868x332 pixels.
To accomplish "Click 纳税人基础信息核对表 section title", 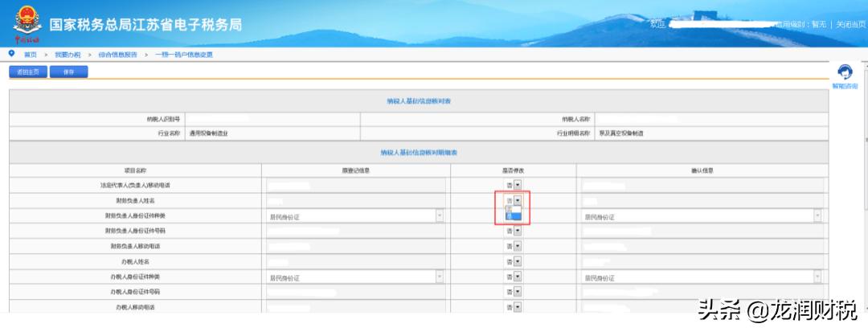I will [419, 101].
